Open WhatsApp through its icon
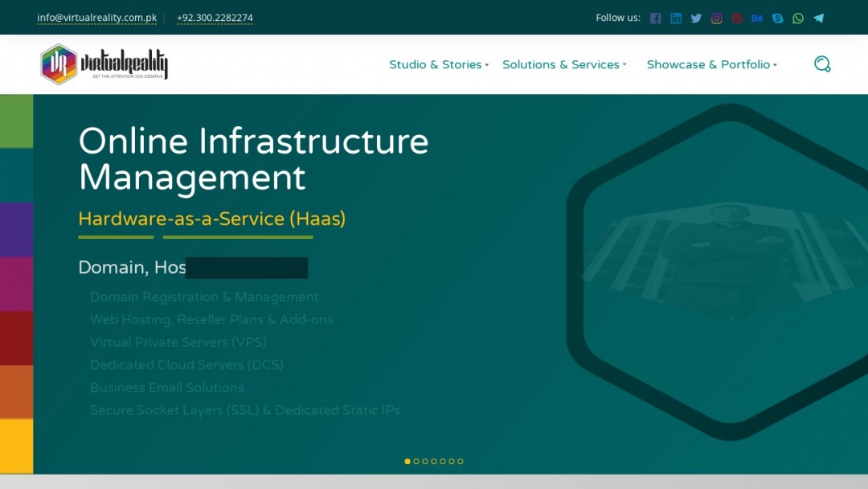Screen dimensions: 868x489 click(x=797, y=18)
